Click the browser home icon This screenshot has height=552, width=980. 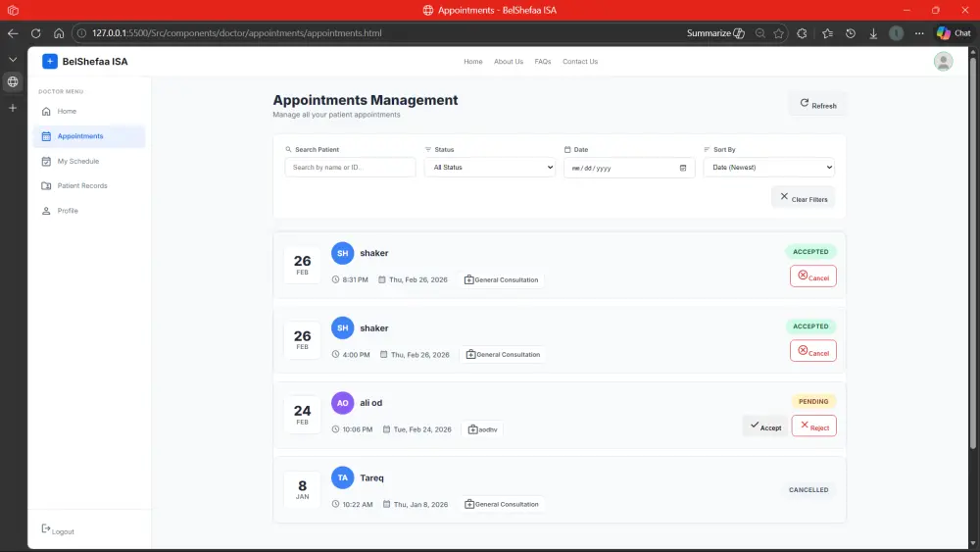click(x=59, y=33)
